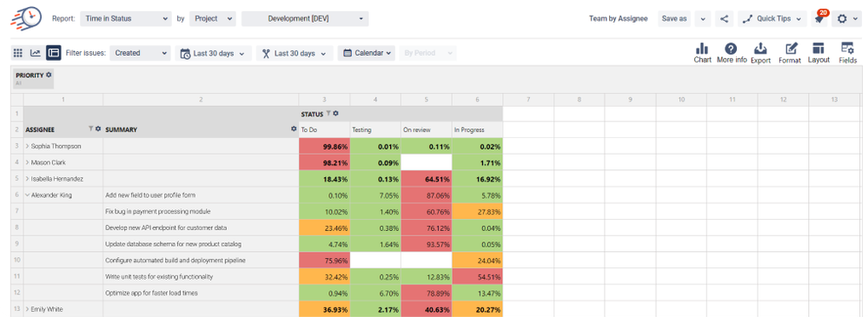Image resolution: width=868 pixels, height=317 pixels.
Task: Click the STATUS header label
Action: 311,114
